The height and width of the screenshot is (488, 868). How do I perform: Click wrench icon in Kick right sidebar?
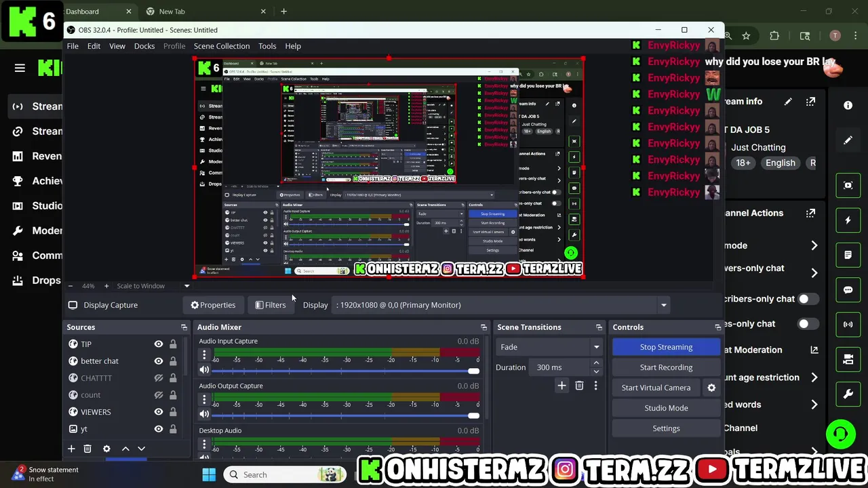click(848, 394)
